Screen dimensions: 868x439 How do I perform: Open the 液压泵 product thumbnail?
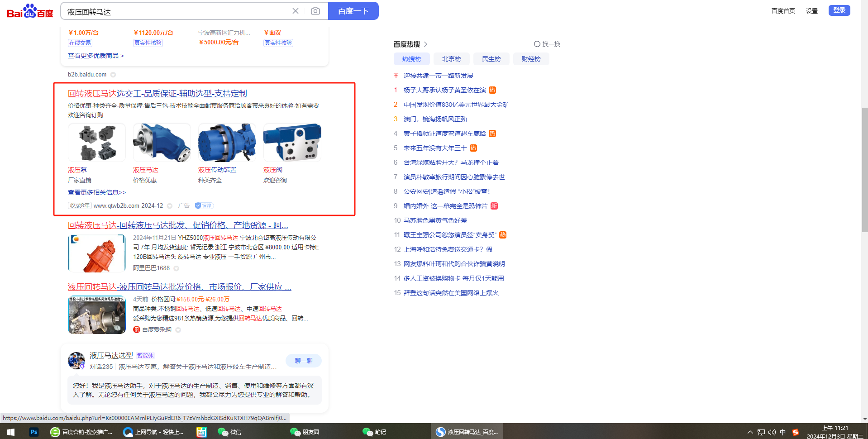pyautogui.click(x=97, y=143)
